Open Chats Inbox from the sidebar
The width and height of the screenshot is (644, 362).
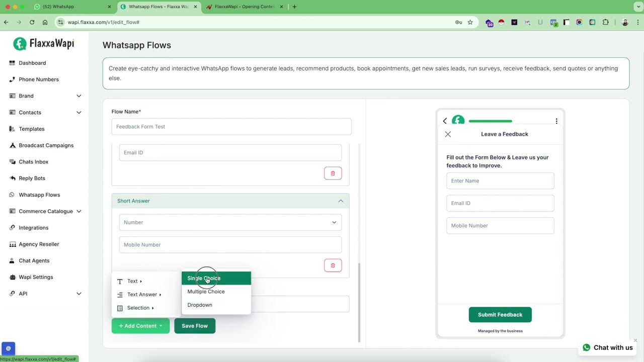coord(33,162)
